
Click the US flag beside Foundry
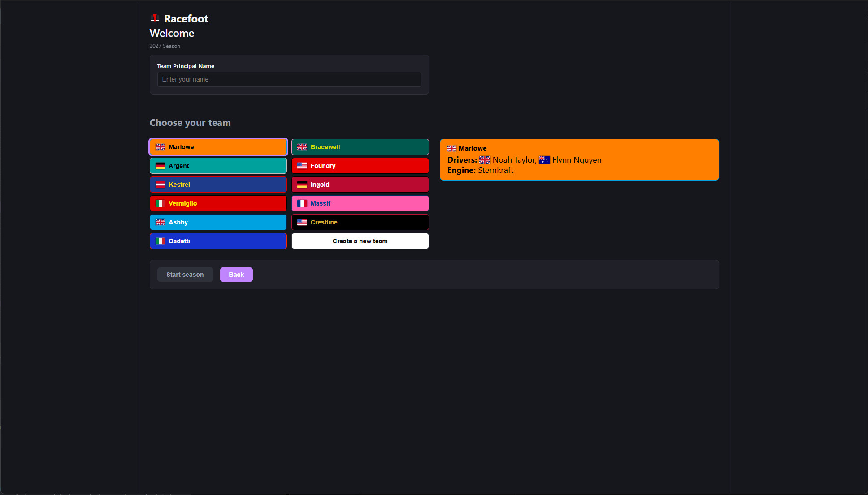pyautogui.click(x=302, y=166)
